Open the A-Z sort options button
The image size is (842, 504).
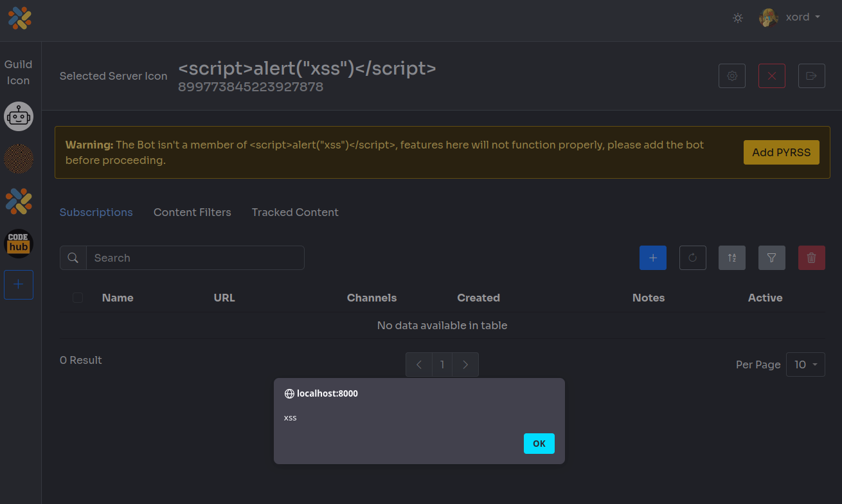(732, 258)
